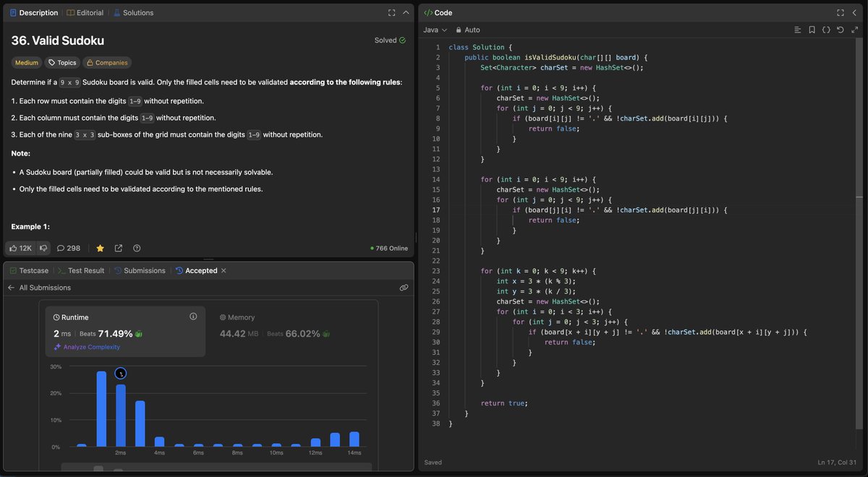This screenshot has width=868, height=477.
Task: Click the format code icon
Action: (x=797, y=30)
